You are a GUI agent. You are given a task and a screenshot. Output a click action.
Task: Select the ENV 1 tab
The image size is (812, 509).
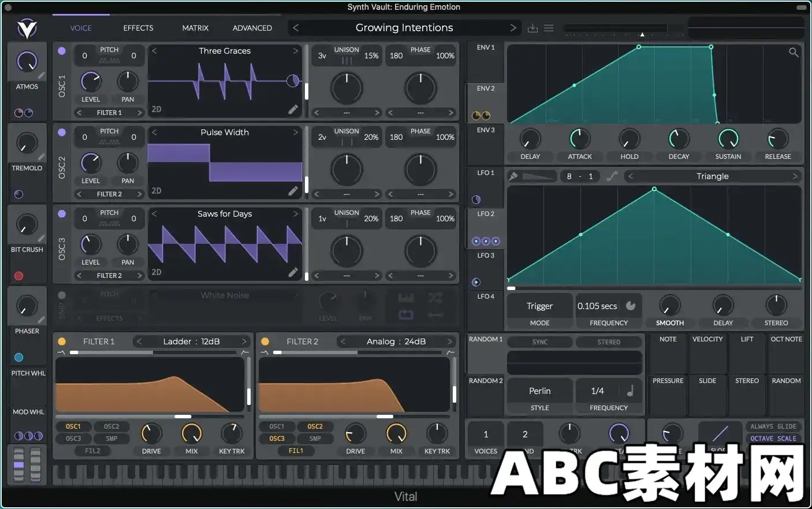point(486,61)
